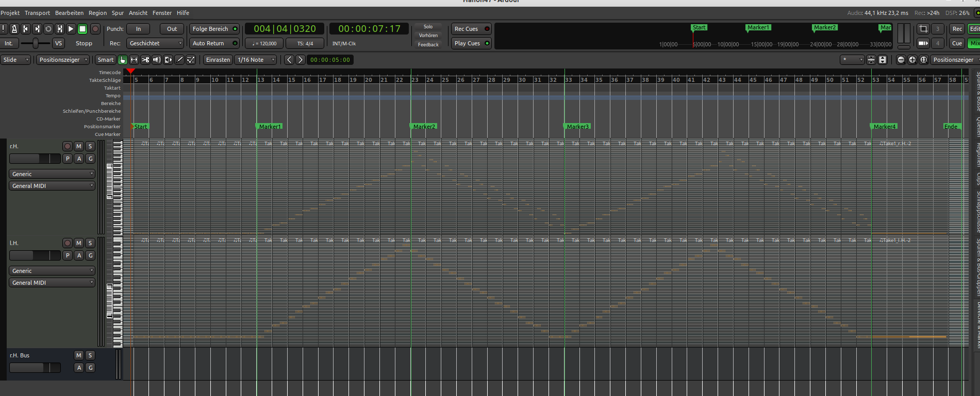Zoom to full session icon

924,60
